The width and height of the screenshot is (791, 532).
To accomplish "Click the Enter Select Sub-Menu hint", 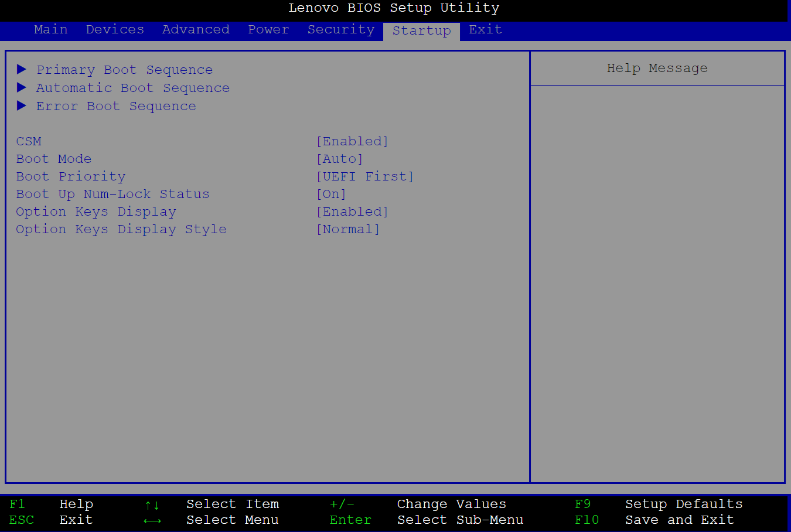I will point(427,520).
